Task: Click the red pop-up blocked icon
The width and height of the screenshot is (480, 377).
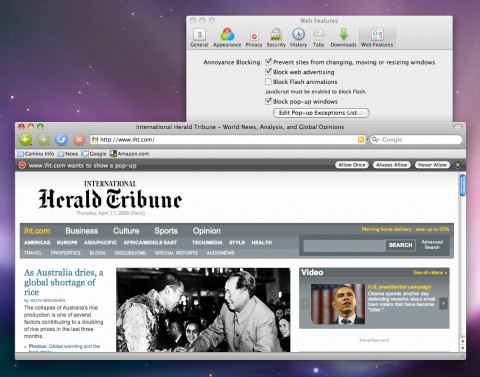Action: (22, 165)
